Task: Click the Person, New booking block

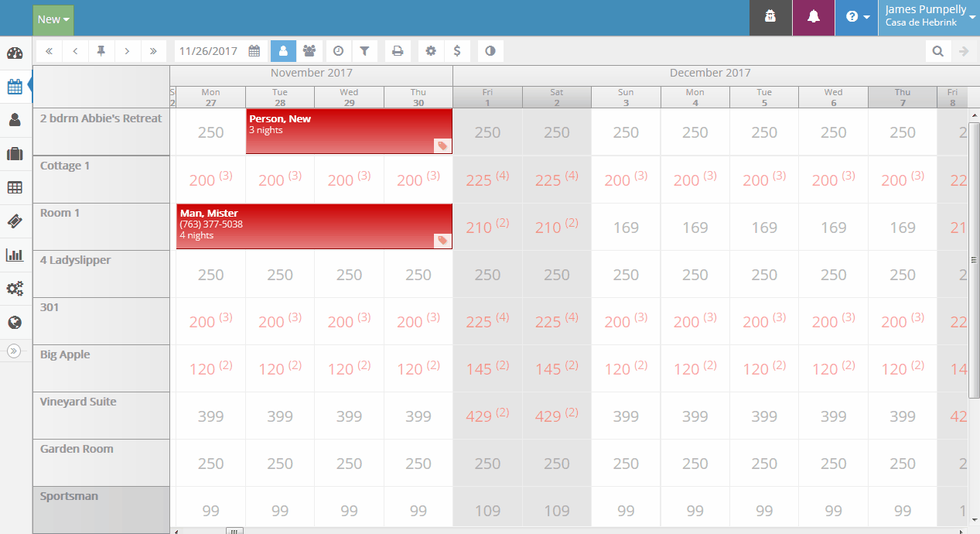Action: point(348,132)
